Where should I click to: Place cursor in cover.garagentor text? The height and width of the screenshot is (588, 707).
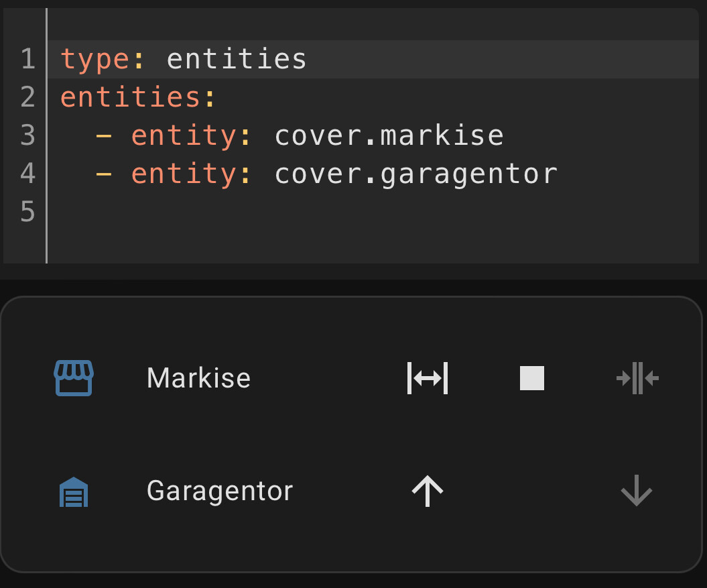coord(415,174)
